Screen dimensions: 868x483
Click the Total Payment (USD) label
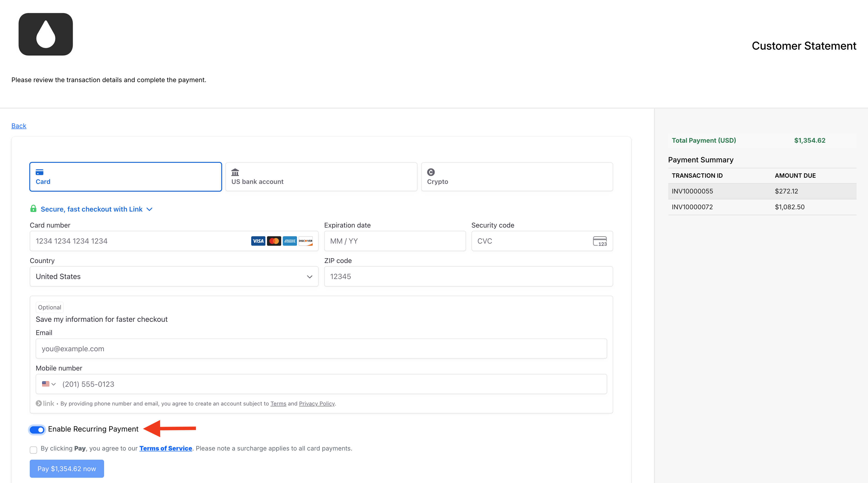click(704, 140)
